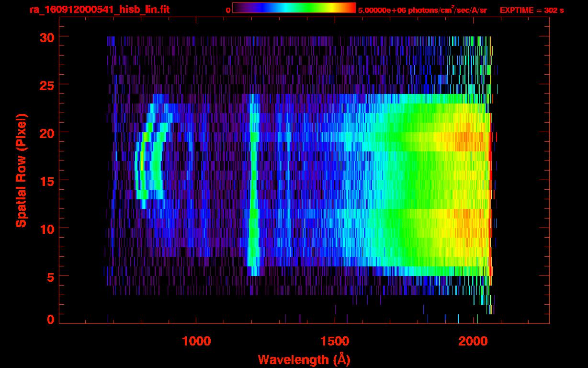Click the 5.00000e+06 photons/cm²/sec/A/sr label
This screenshot has width=588, height=368.
[422, 10]
